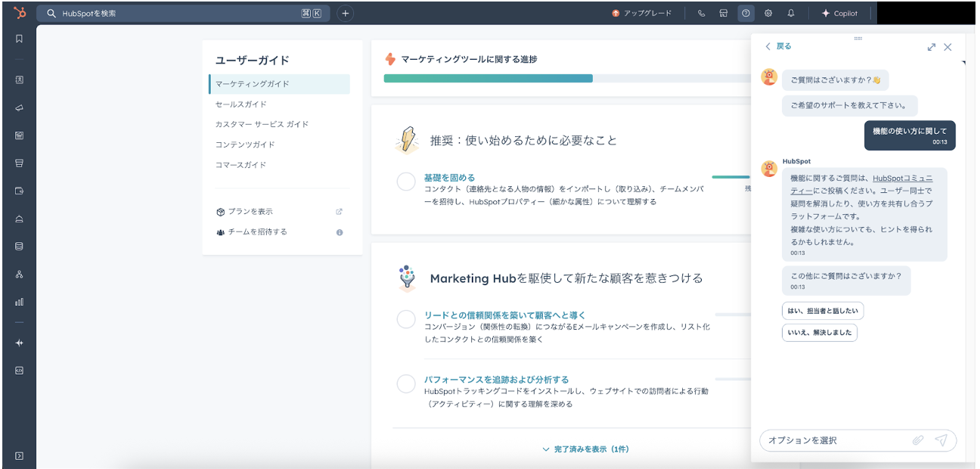The image size is (980, 469).
Task: Close the chat panel
Action: [x=947, y=47]
